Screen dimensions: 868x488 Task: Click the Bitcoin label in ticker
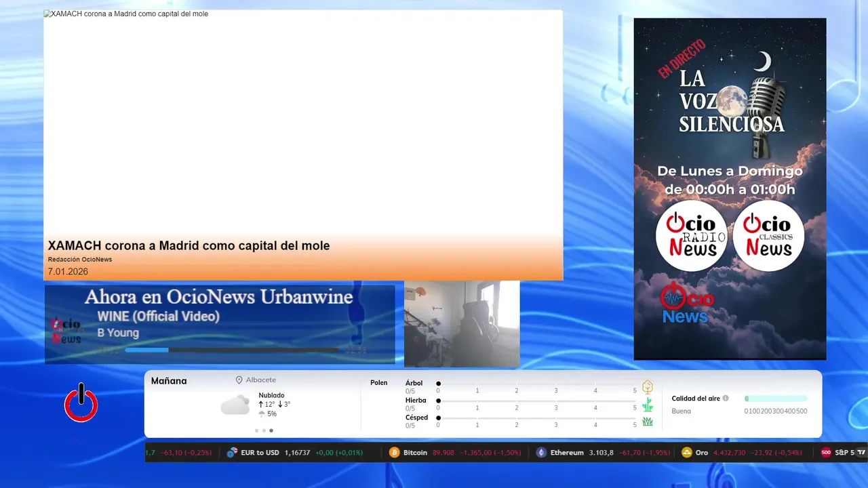point(415,453)
